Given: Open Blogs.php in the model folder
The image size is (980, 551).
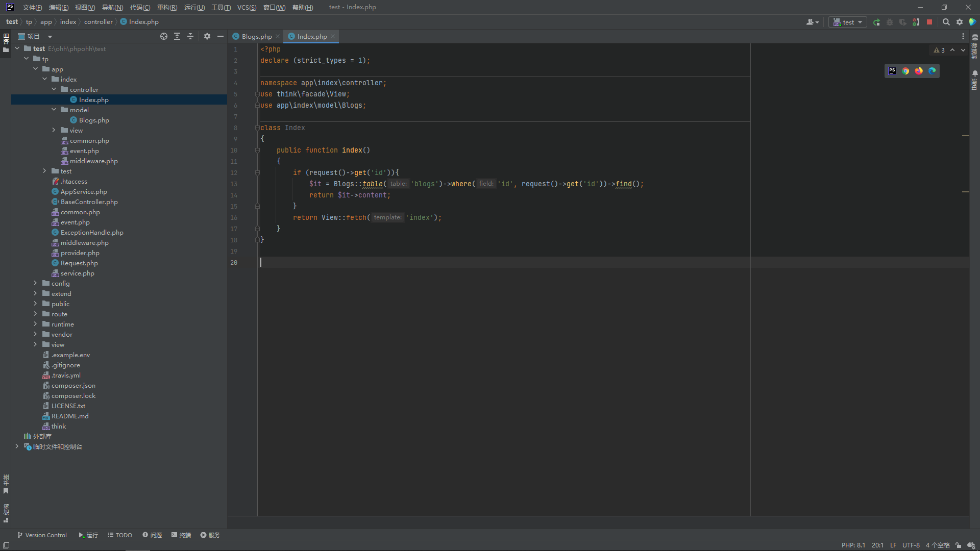Looking at the screenshot, I should 94,120.
